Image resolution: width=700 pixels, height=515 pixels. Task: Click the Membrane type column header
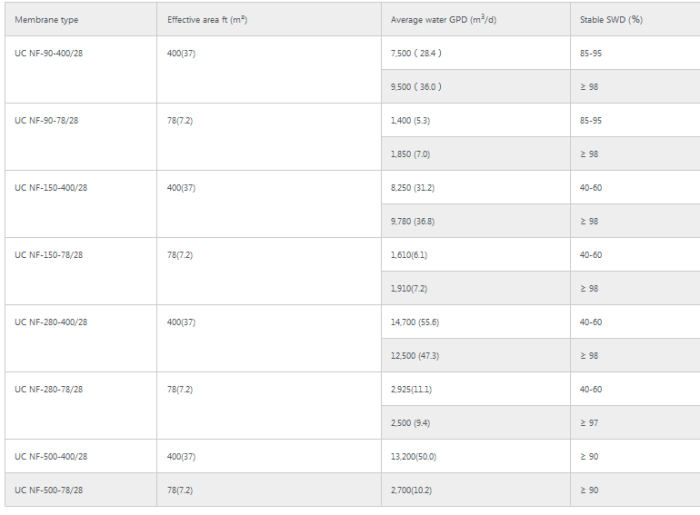pyautogui.click(x=46, y=20)
